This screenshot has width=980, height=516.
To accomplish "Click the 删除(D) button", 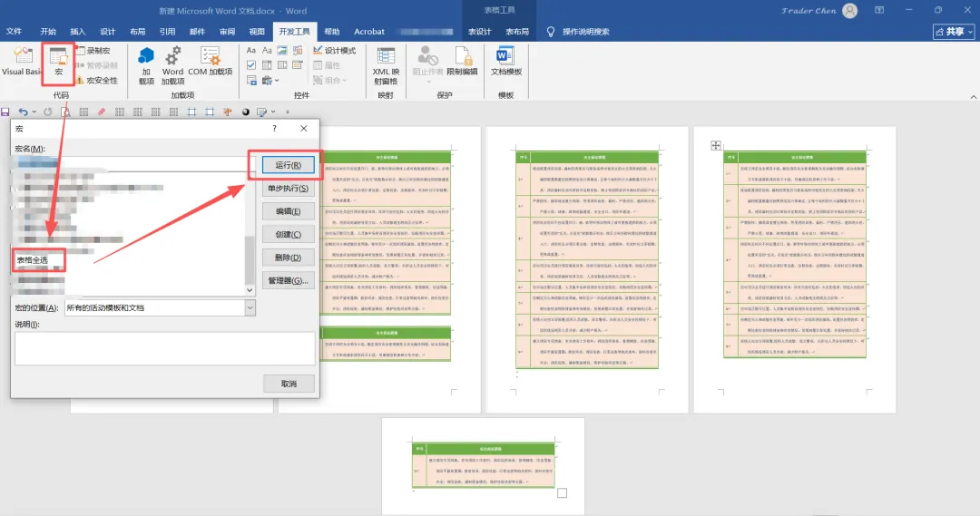I will coord(289,258).
